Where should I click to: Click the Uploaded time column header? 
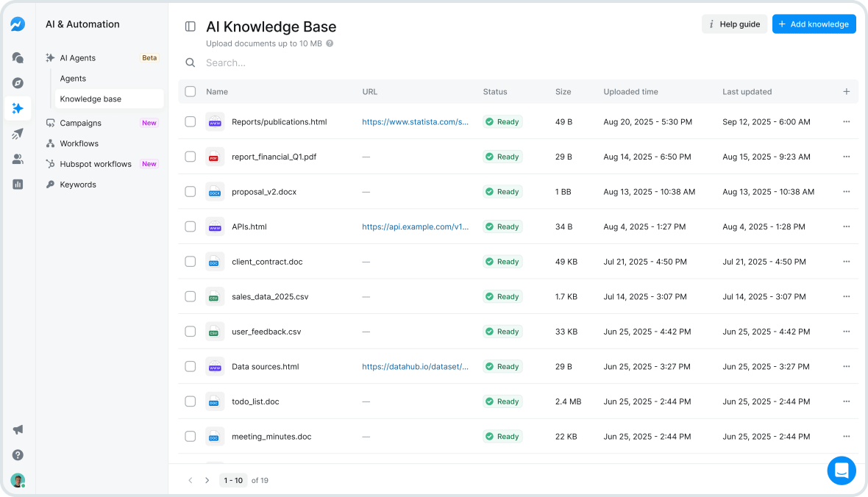pos(630,92)
